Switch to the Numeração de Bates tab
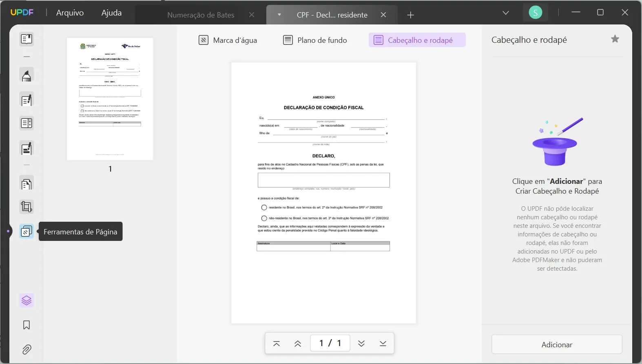The height and width of the screenshot is (364, 642). 201,15
